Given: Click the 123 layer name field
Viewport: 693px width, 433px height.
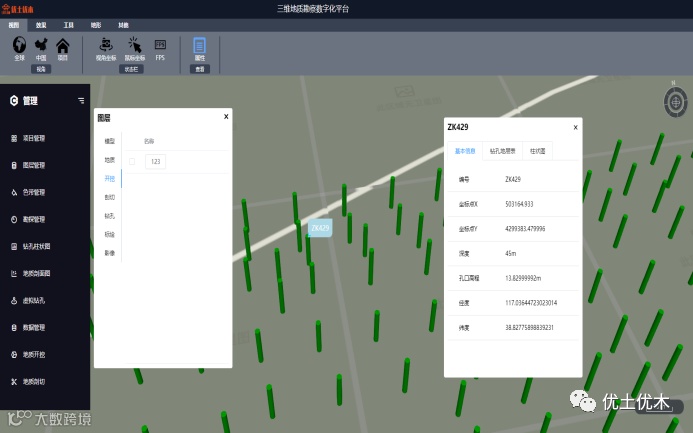Looking at the screenshot, I should (156, 161).
